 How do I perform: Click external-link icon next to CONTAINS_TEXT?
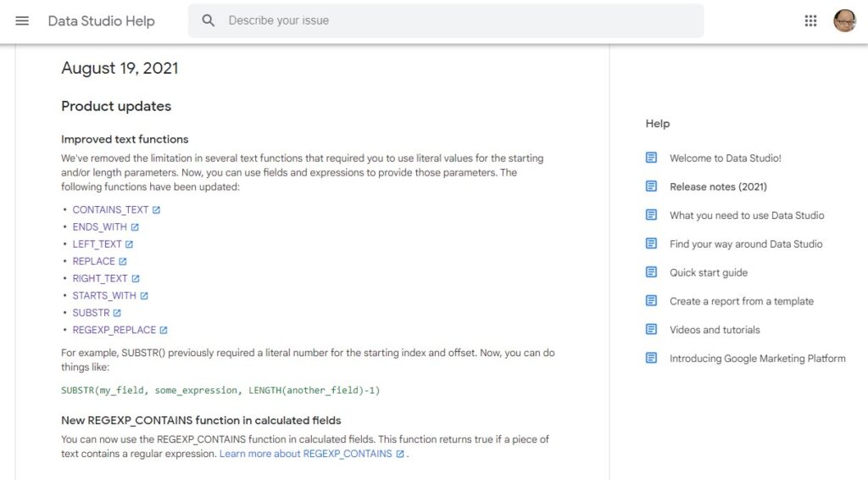coord(156,209)
